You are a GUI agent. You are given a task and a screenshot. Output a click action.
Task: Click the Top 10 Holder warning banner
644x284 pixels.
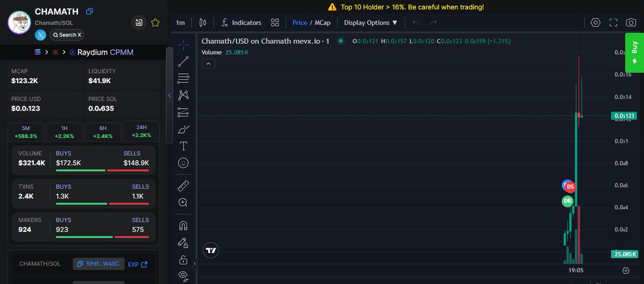click(x=405, y=7)
